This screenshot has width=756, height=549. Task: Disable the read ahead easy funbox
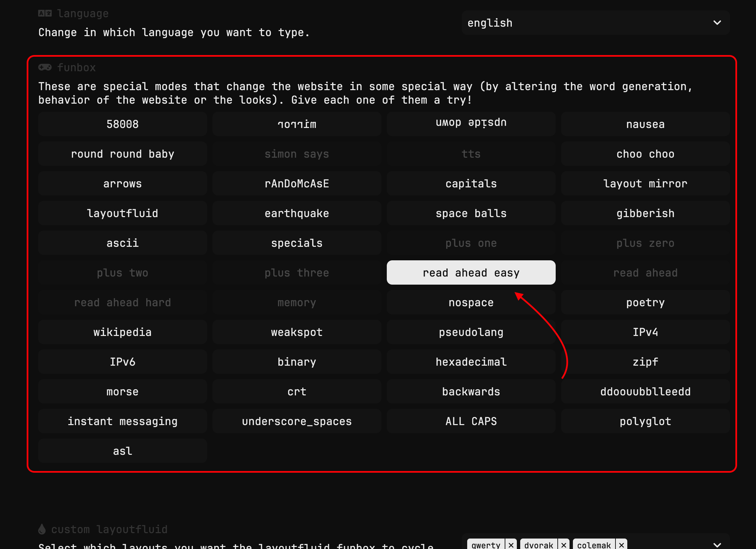tap(471, 272)
